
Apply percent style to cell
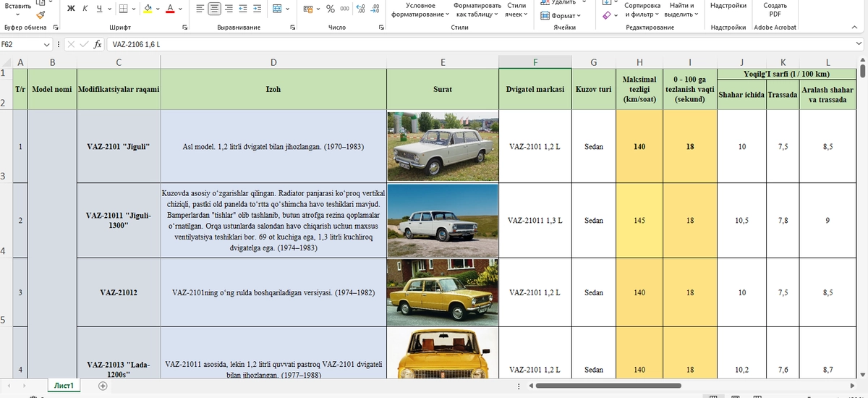point(331,9)
